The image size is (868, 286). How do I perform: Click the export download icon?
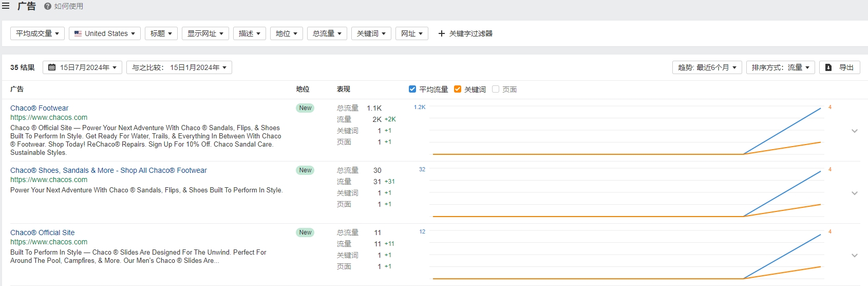[x=828, y=67]
